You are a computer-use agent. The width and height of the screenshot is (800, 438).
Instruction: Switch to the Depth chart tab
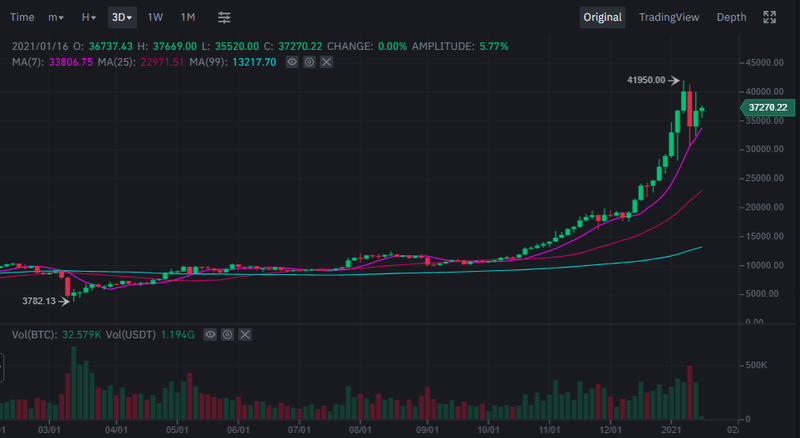[x=731, y=17]
